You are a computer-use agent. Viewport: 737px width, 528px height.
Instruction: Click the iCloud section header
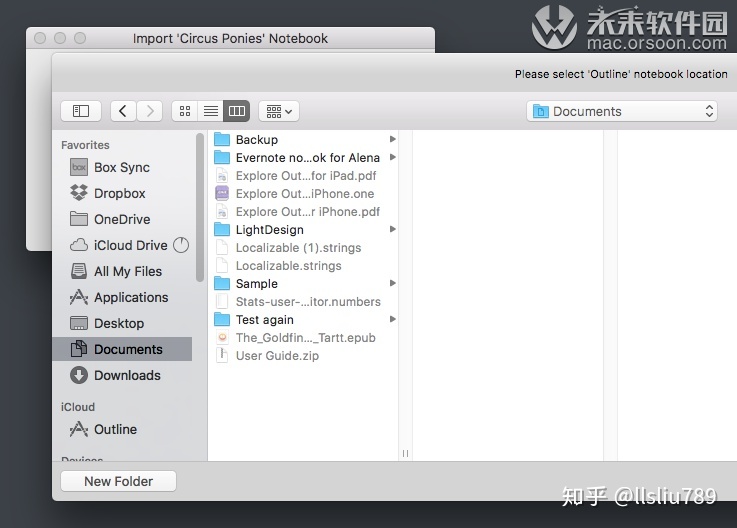pos(78,407)
